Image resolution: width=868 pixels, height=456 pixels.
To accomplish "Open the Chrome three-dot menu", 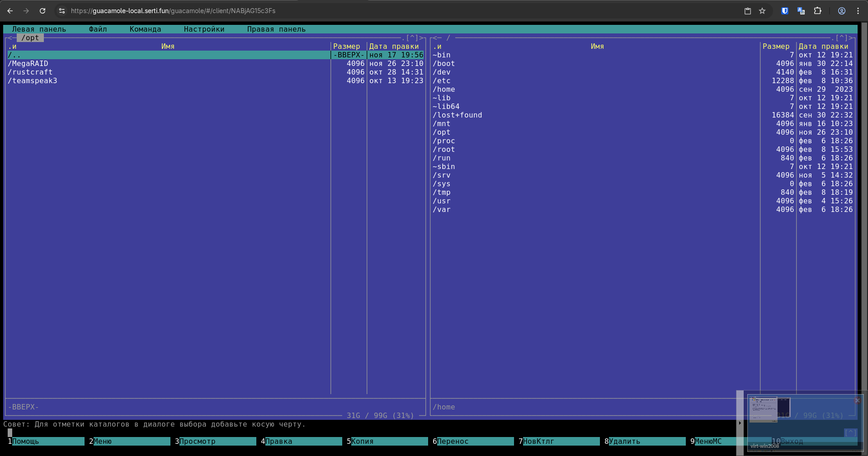I will [x=858, y=11].
